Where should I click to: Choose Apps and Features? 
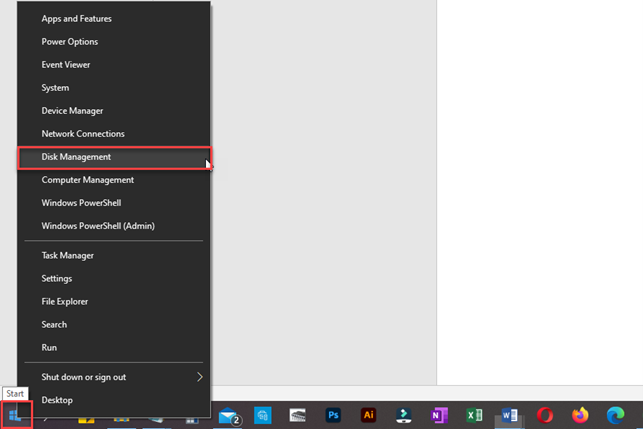point(76,19)
